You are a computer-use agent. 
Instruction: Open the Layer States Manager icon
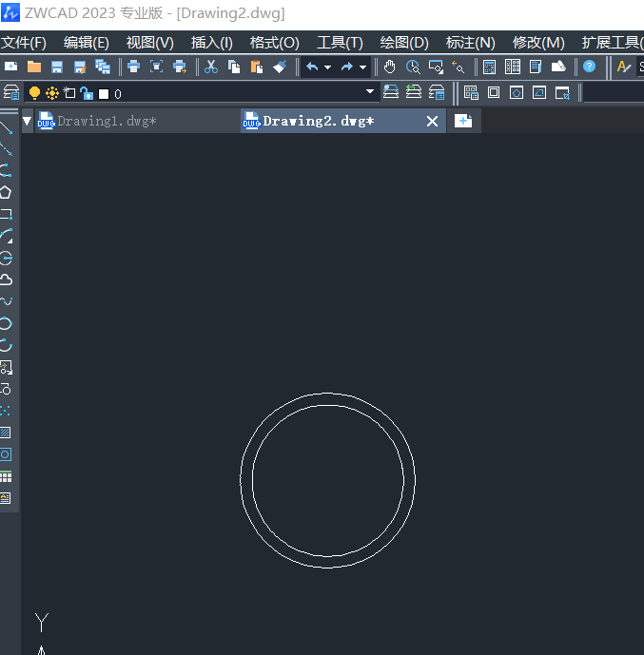tap(437, 92)
